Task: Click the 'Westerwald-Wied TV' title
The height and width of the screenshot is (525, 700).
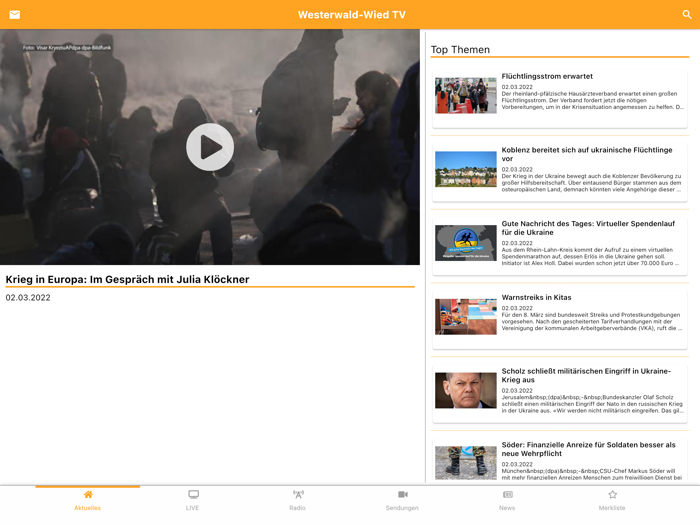Action: pos(352,15)
